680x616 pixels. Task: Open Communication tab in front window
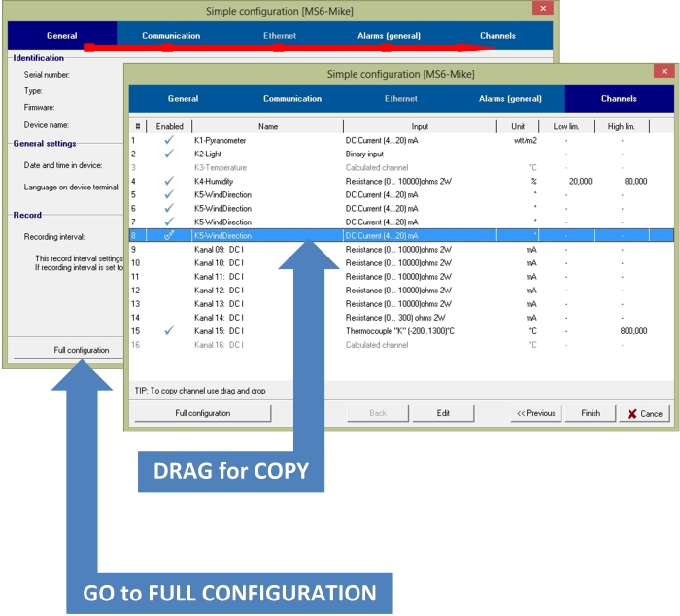292,99
